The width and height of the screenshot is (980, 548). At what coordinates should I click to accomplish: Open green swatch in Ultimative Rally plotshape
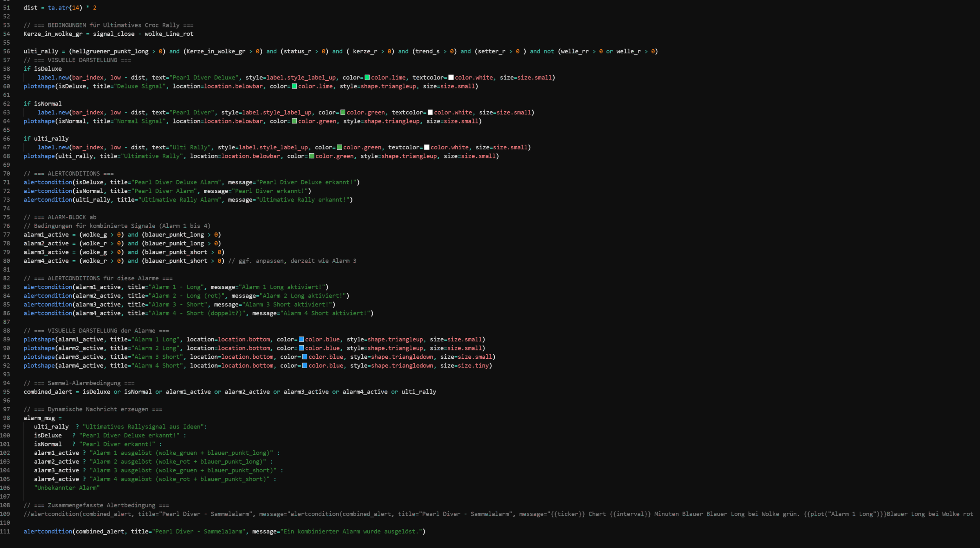(x=311, y=156)
